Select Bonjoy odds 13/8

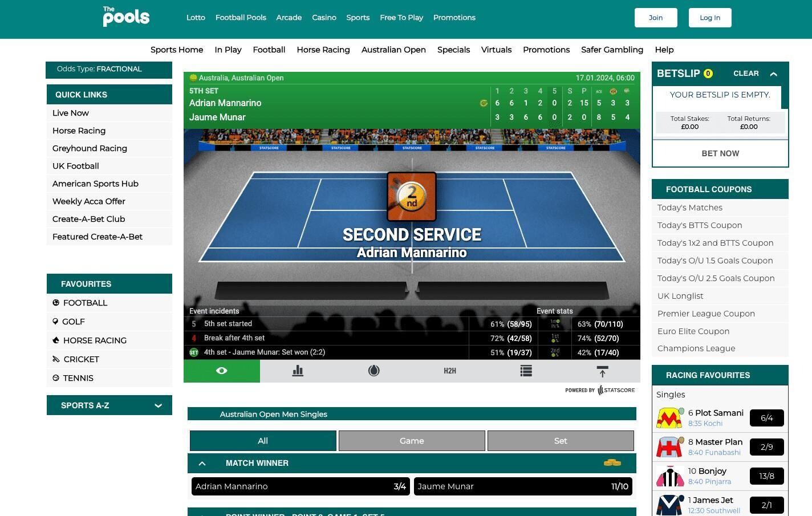[x=766, y=476]
